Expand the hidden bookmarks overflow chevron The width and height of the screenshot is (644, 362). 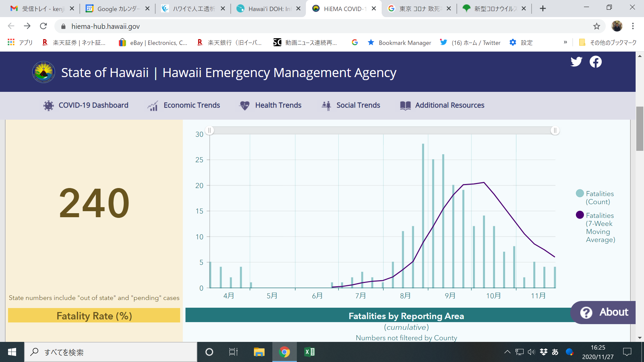(x=565, y=43)
